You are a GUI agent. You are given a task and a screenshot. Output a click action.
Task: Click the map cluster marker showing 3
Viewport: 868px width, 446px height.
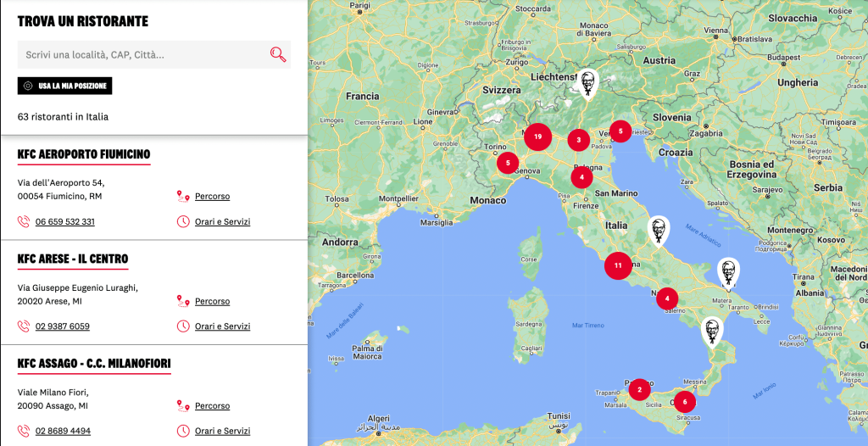coord(578,140)
